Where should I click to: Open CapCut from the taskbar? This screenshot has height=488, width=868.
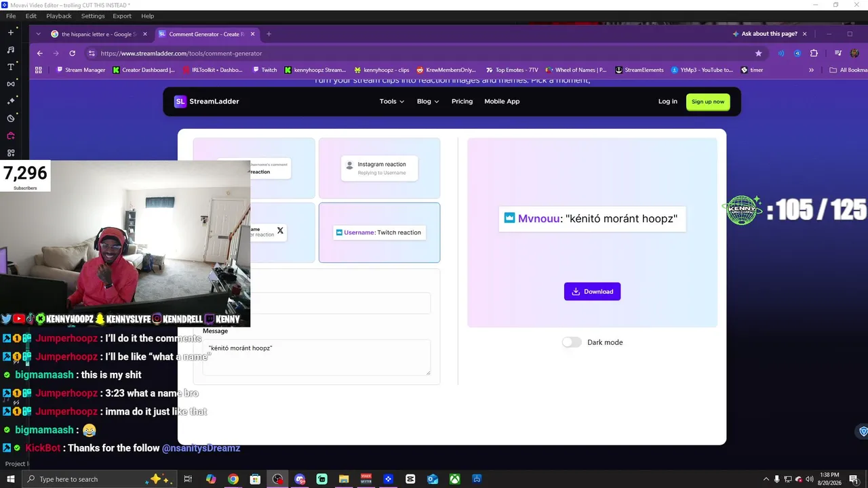click(410, 479)
